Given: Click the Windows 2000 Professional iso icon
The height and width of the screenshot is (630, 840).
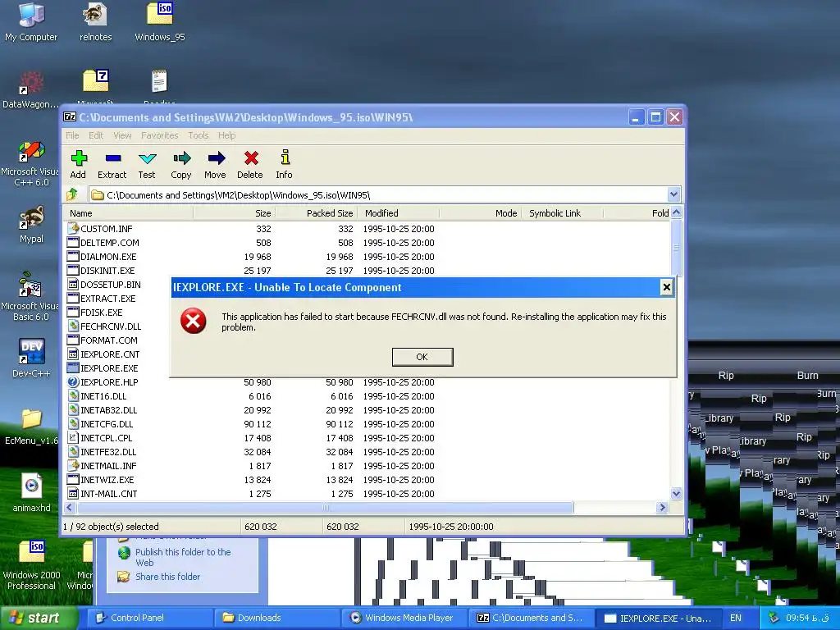Looking at the screenshot, I should pos(31,565).
